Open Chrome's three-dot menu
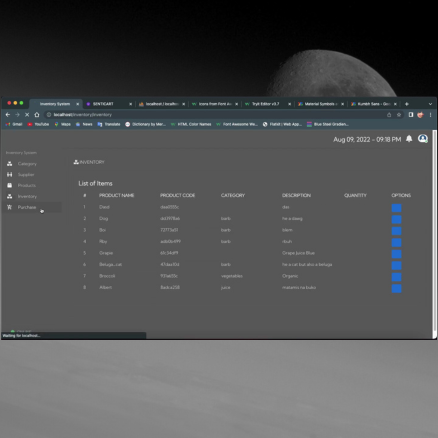Screen dimensions: 438x438 tap(430, 115)
